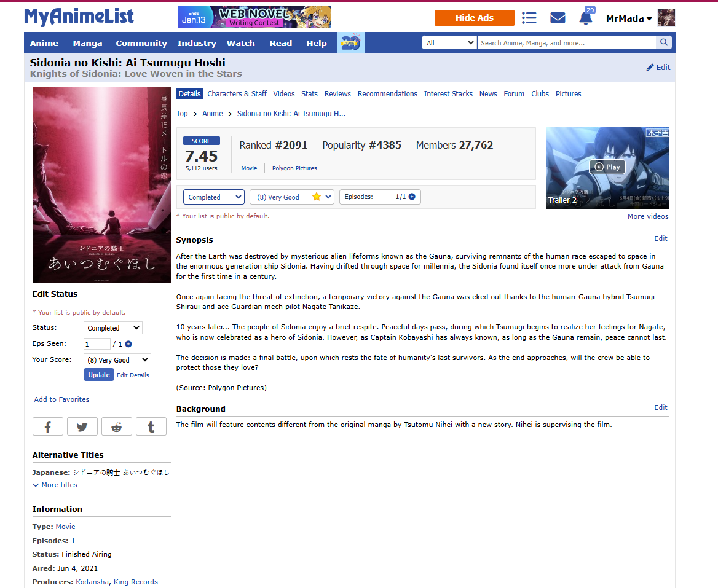
Task: Click the Update button
Action: 99,375
